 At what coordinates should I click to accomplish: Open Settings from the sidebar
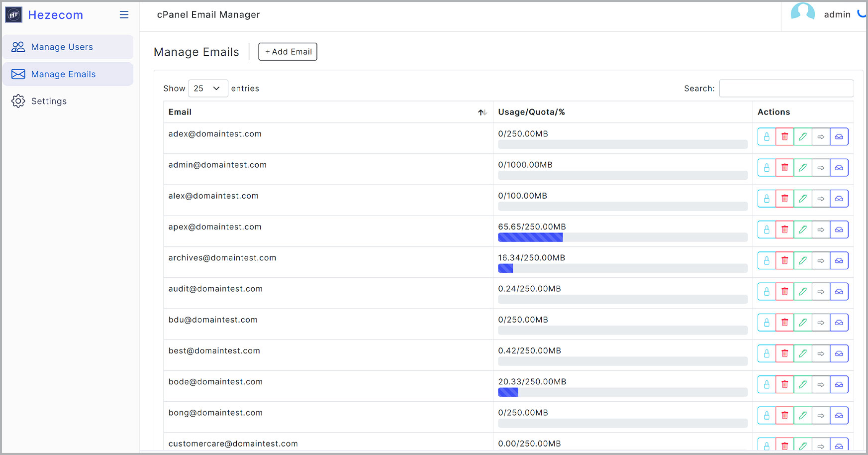pos(68,101)
